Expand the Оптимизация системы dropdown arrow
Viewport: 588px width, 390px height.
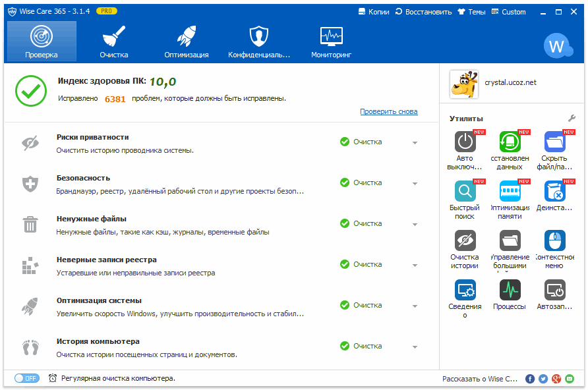415,306
